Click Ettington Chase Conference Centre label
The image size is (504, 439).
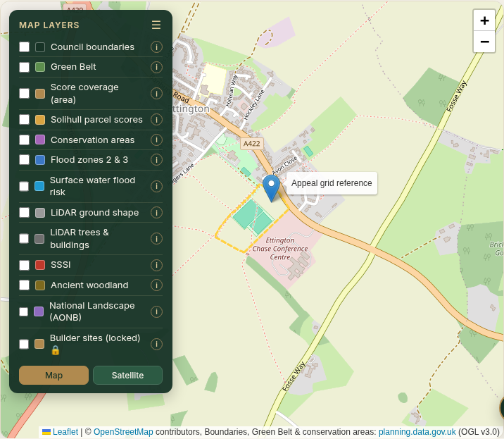point(279,249)
